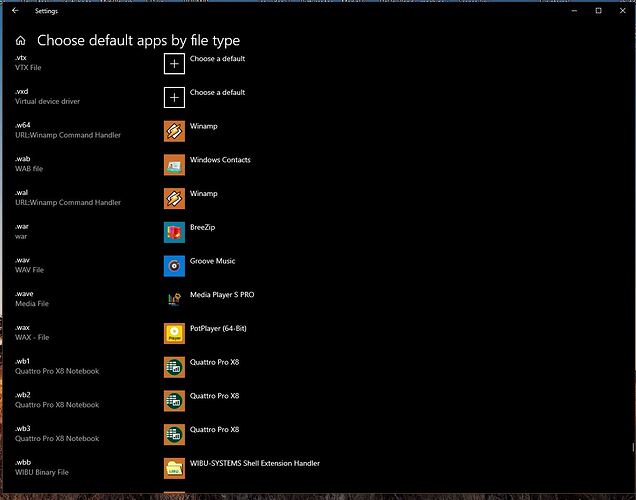Click the 'WAV File' description
The height and width of the screenshot is (500, 636).
[29, 270]
